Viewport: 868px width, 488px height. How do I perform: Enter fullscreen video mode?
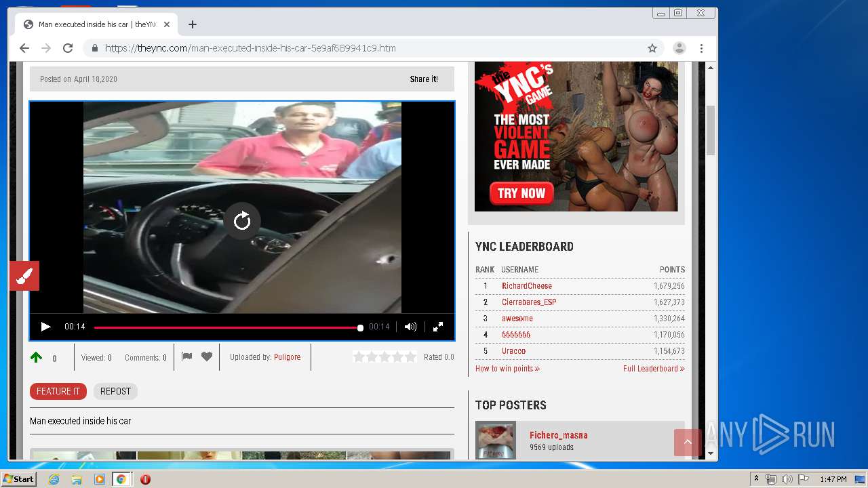click(438, 327)
